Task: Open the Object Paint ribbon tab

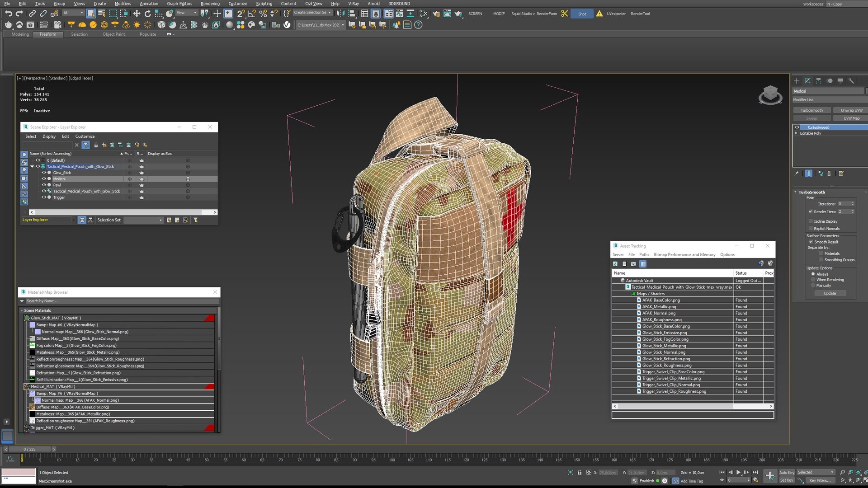Action: (x=113, y=34)
